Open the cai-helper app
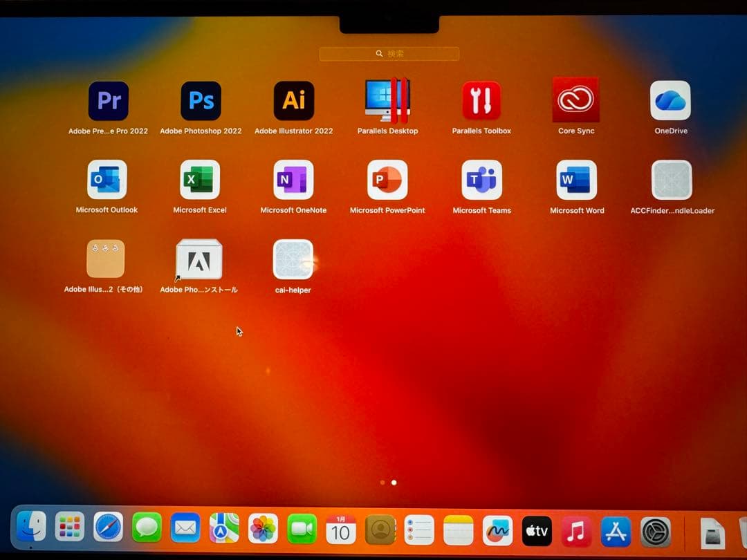Image resolution: width=747 pixels, height=560 pixels. (x=293, y=259)
